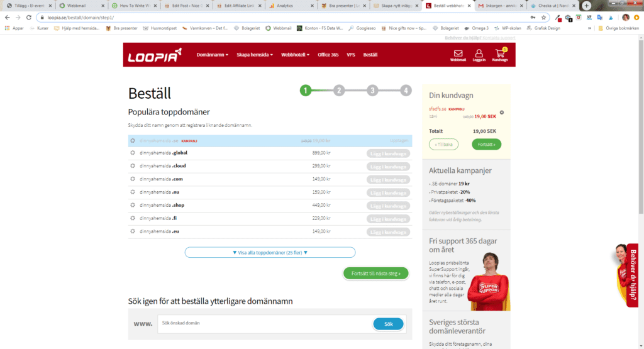
Task: Click the browser forward arrow
Action: 18,17
